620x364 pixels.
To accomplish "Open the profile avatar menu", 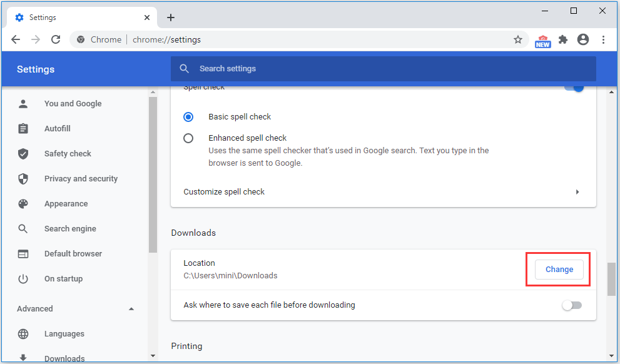I will [x=583, y=39].
